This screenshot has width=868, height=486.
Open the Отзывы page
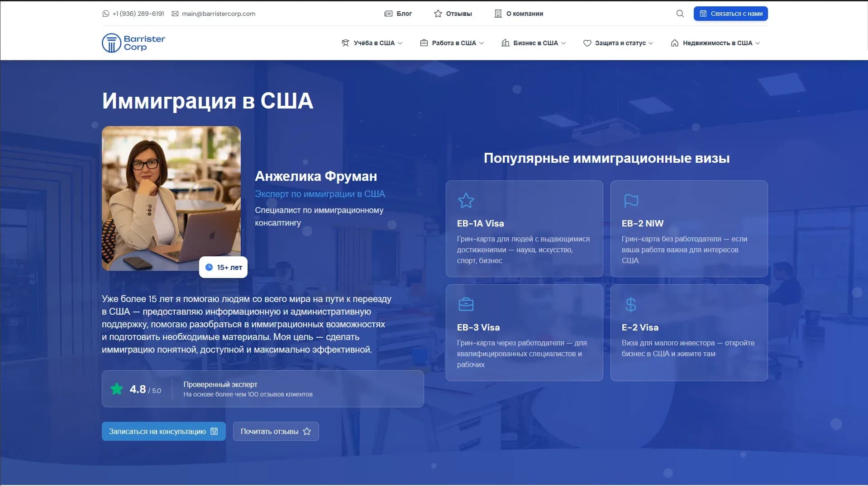[453, 14]
